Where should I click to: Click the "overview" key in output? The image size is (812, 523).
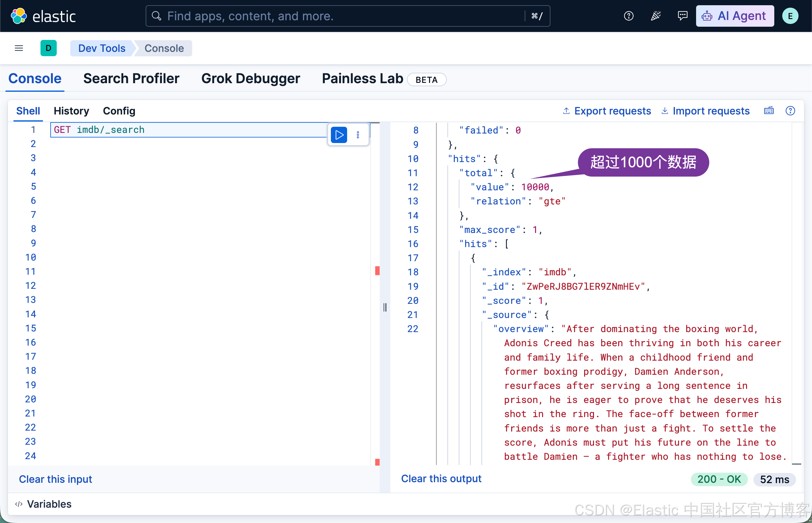pyautogui.click(x=521, y=329)
